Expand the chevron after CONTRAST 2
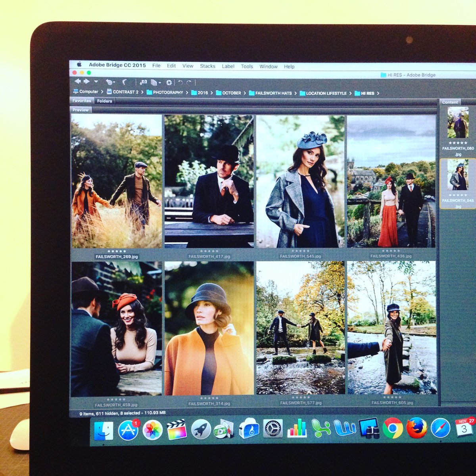 (142, 92)
